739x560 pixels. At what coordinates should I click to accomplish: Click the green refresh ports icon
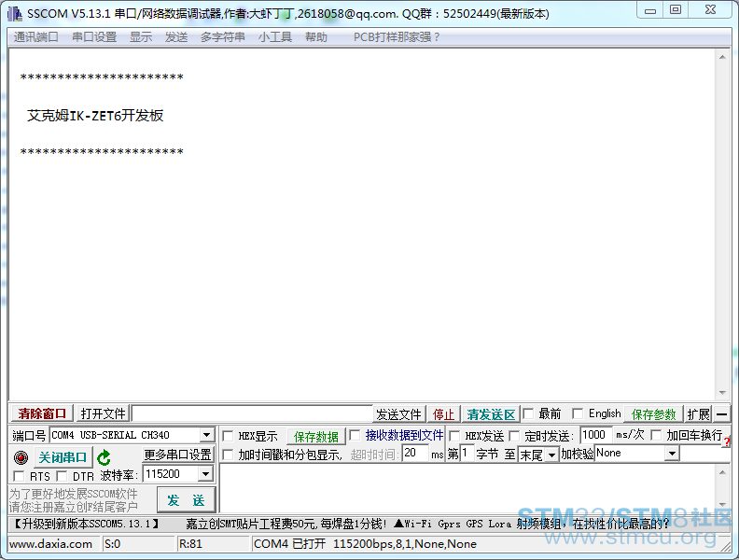click(x=104, y=457)
